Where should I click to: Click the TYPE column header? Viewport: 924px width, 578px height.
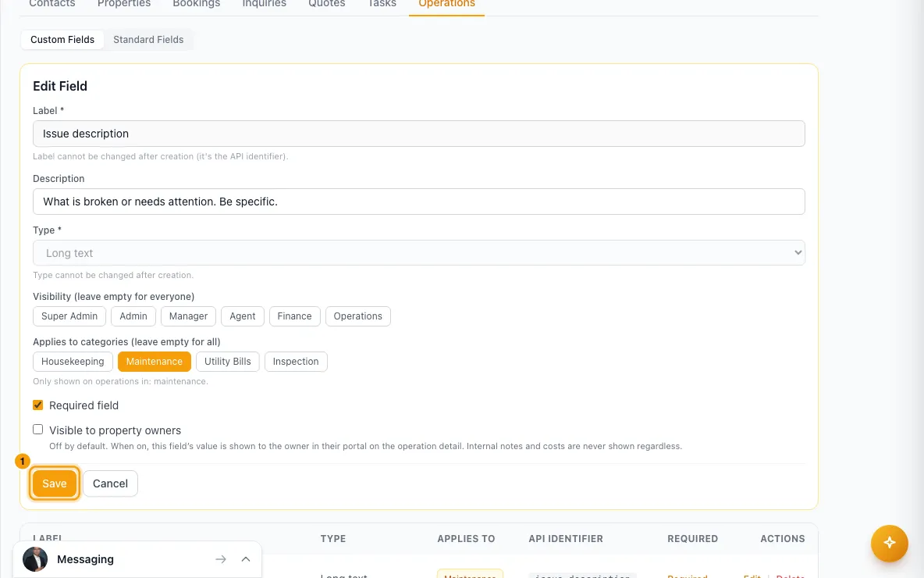pyautogui.click(x=333, y=538)
